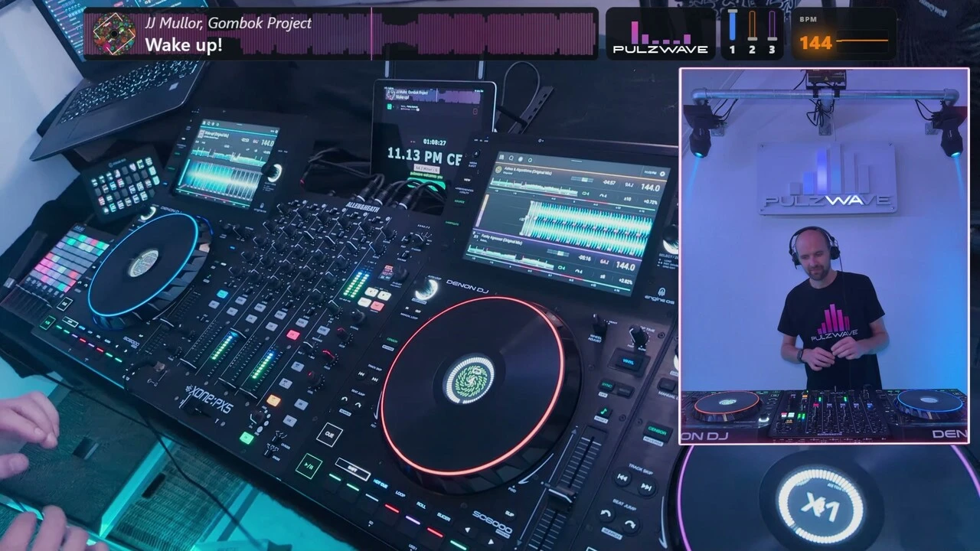Beat jump forward arrow button
980x551 pixels.
pyautogui.click(x=630, y=524)
